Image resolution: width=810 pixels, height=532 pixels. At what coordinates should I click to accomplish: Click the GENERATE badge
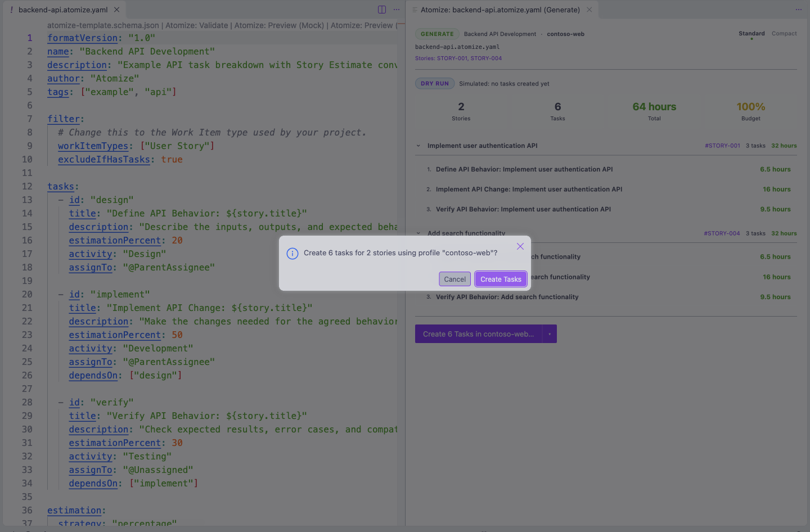[437, 34]
